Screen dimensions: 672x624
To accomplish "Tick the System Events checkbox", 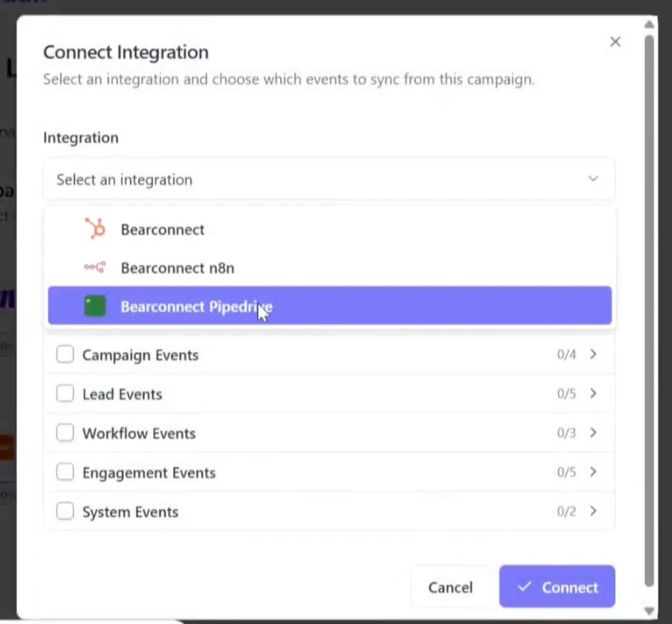I will coord(65,511).
